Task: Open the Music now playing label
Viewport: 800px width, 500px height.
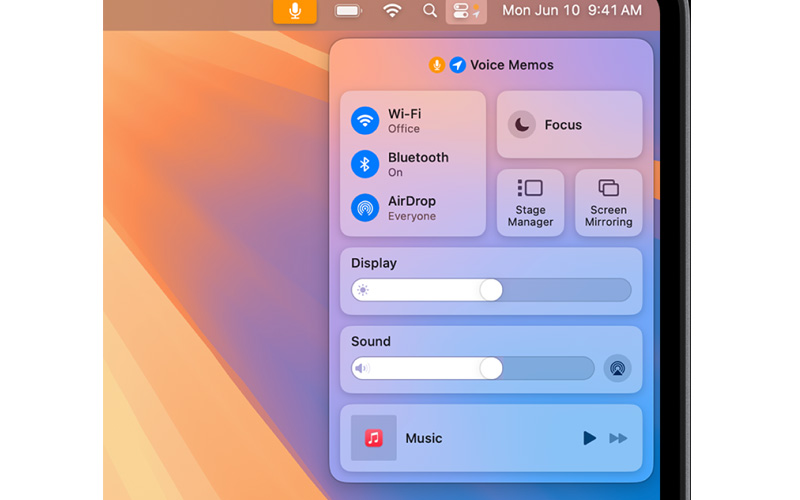Action: point(423,438)
